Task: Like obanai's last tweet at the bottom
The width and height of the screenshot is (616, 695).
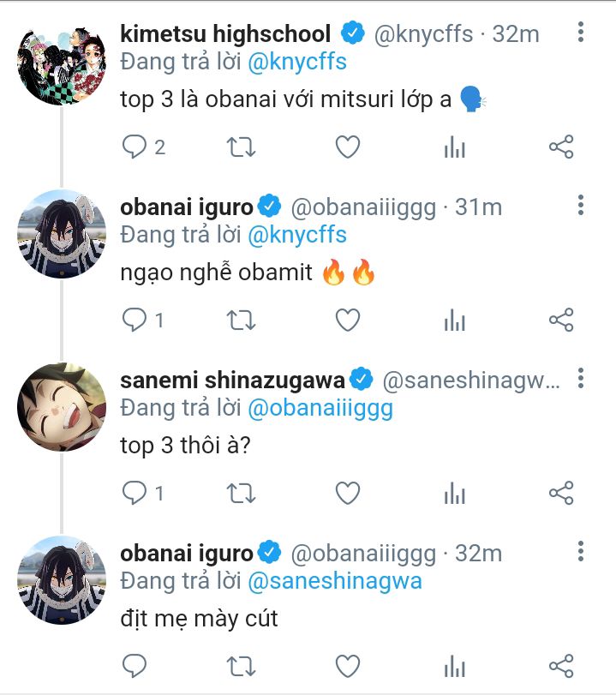Action: tap(347, 665)
